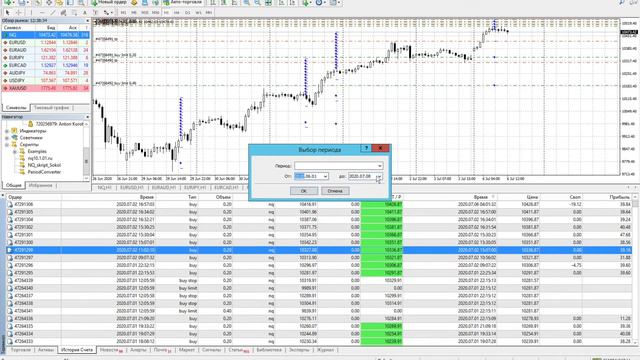Click the zoom out magnifier icon

pos(258,2)
